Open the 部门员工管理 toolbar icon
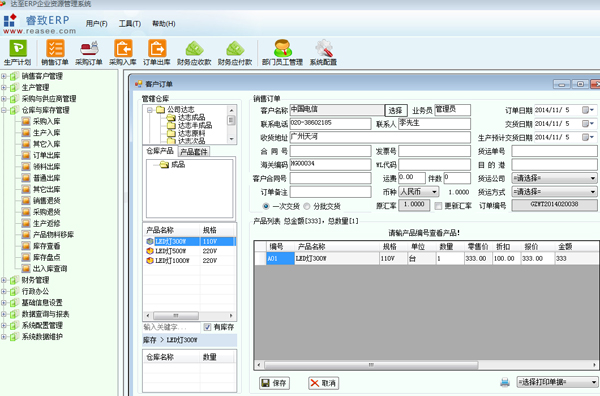Viewport: 600px width, 396px height. click(282, 52)
